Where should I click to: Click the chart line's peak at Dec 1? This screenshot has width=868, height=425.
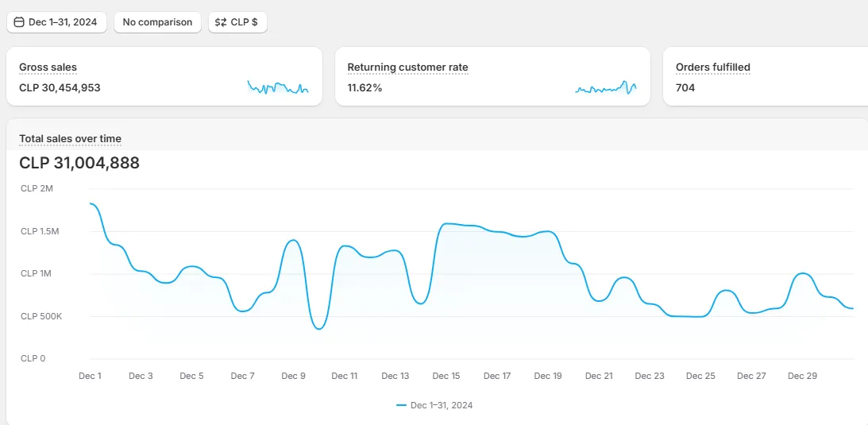pos(91,204)
